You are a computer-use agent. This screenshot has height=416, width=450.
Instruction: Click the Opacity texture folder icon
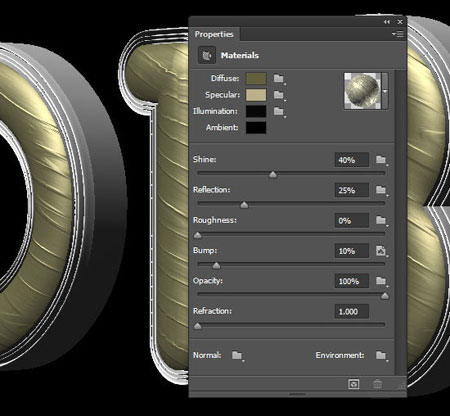[x=381, y=281]
